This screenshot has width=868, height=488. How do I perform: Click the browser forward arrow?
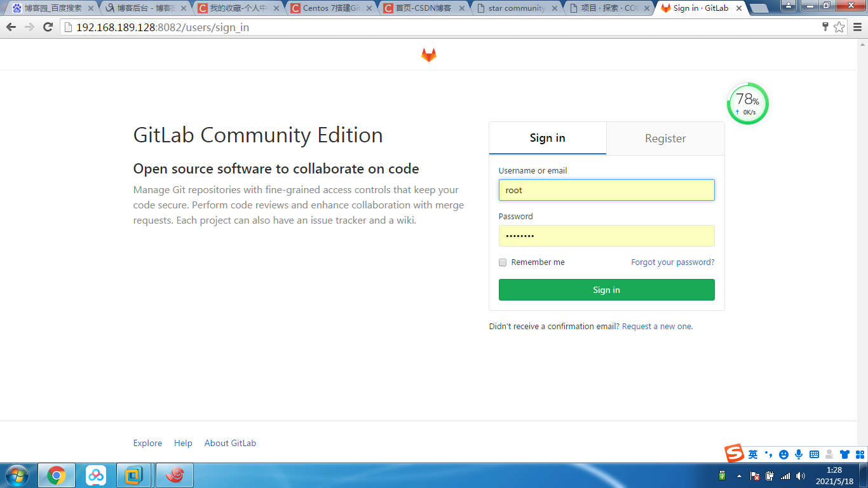click(x=29, y=27)
